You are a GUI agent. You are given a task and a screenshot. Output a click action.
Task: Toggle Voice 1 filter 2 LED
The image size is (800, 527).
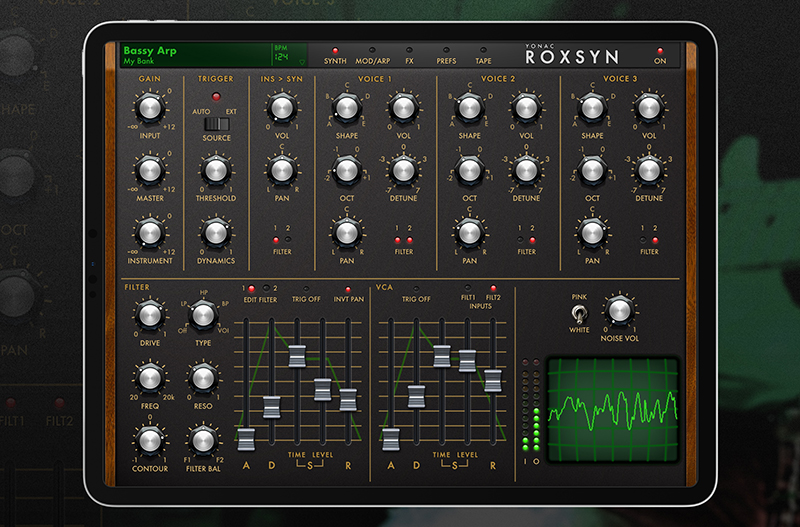410,240
